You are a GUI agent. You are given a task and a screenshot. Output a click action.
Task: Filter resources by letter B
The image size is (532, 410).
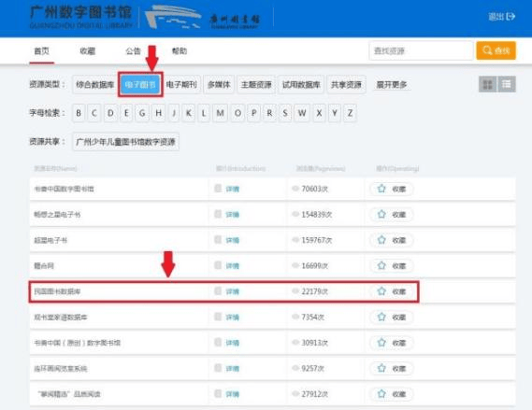[79, 113]
